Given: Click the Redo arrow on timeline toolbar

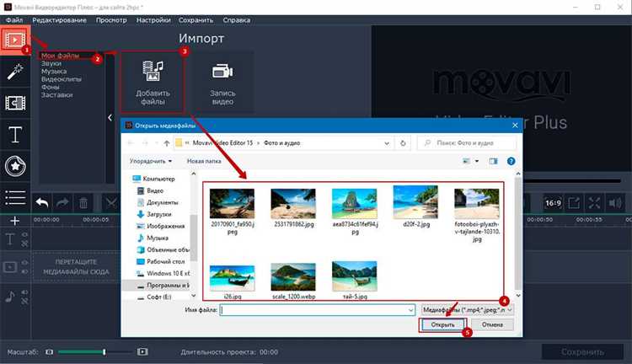Looking at the screenshot, I should click(62, 203).
